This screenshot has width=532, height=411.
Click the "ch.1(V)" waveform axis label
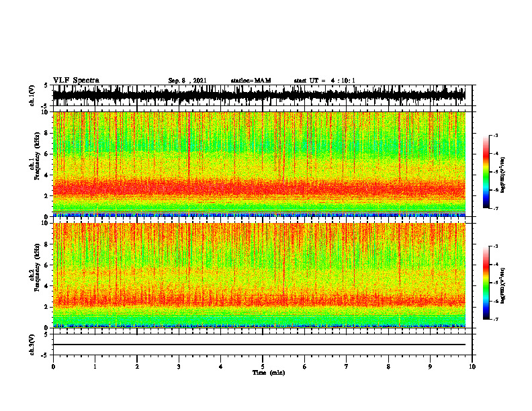click(x=32, y=95)
